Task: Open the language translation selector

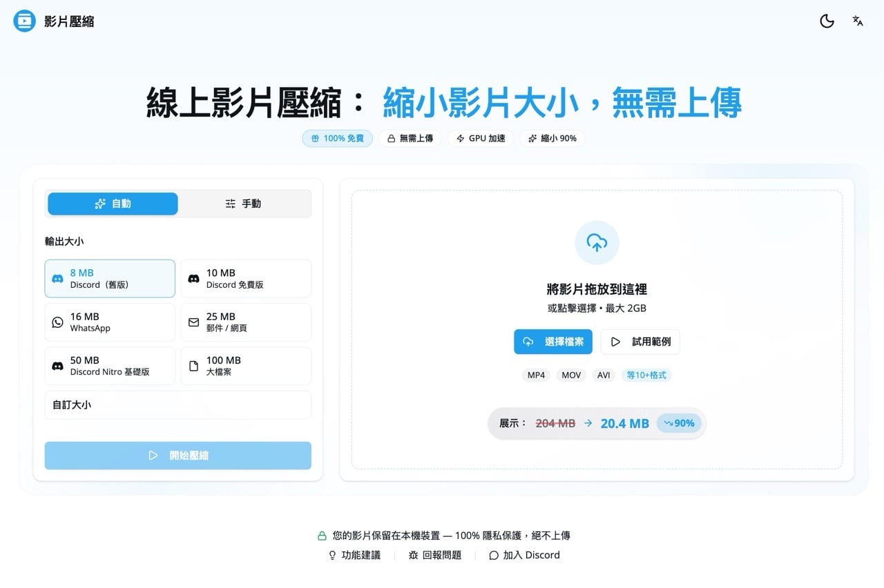Action: 858,21
